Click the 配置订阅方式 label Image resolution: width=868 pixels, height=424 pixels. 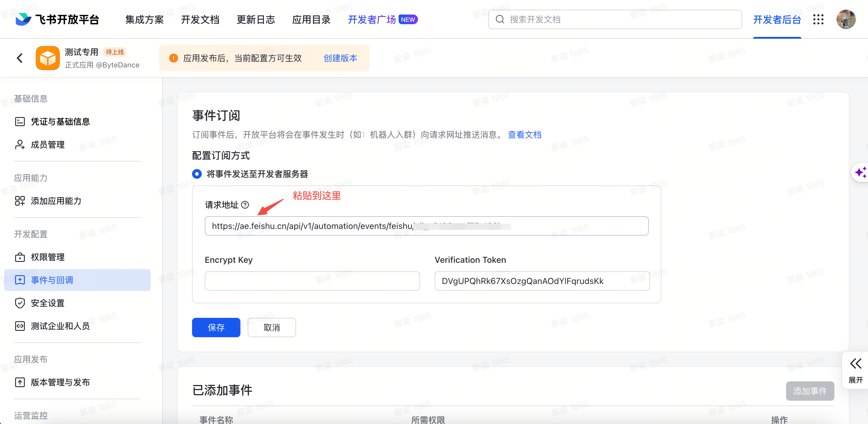[221, 155]
